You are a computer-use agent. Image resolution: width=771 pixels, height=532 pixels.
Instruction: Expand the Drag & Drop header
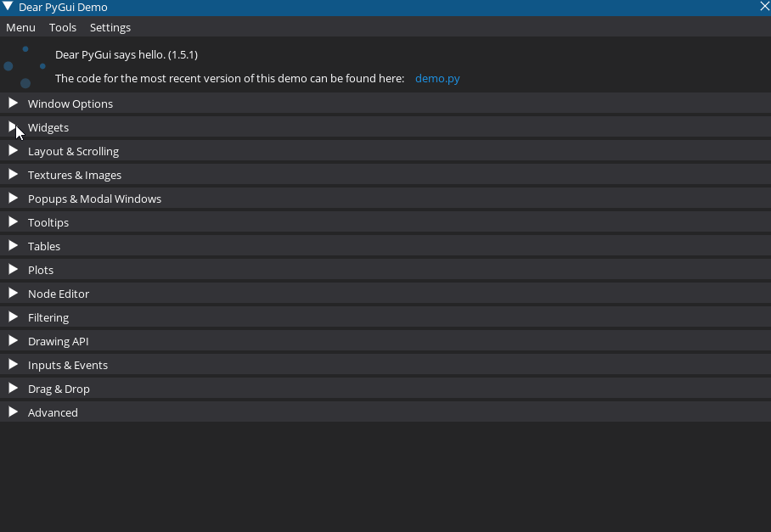click(59, 388)
